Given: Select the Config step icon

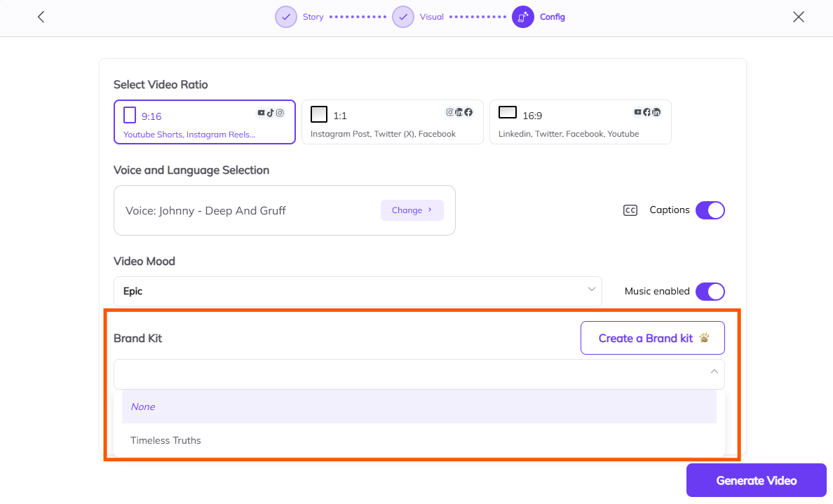Looking at the screenshot, I should pos(523,17).
